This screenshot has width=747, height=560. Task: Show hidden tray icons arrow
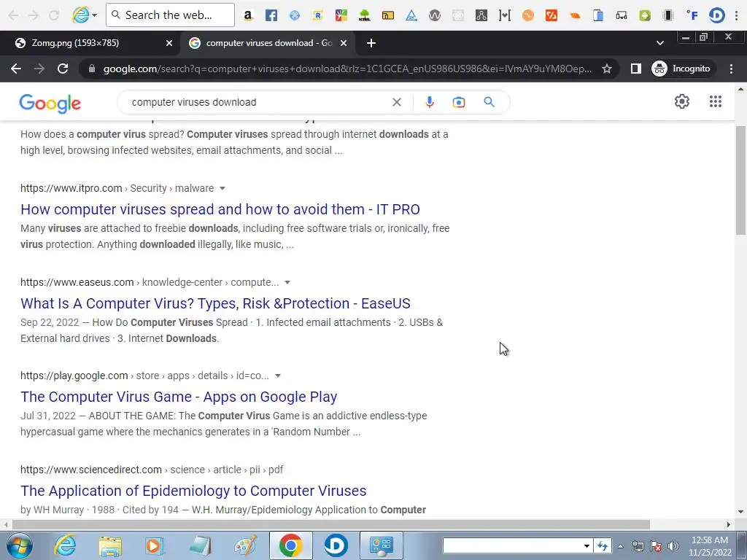[620, 546]
